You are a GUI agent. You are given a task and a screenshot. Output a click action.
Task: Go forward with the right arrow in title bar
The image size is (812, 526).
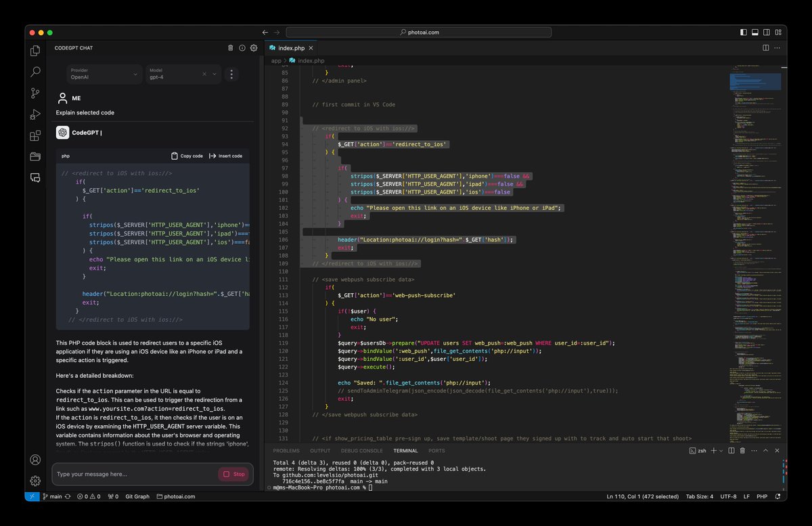tap(276, 32)
